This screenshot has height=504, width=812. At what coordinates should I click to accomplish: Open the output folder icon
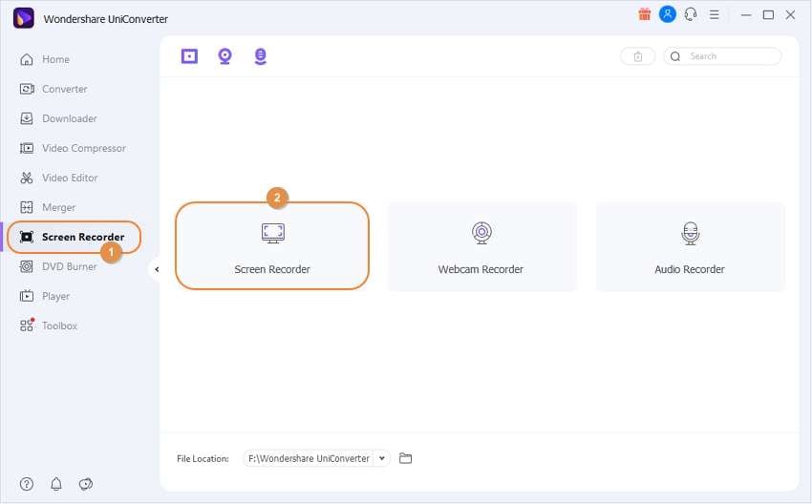click(x=405, y=458)
